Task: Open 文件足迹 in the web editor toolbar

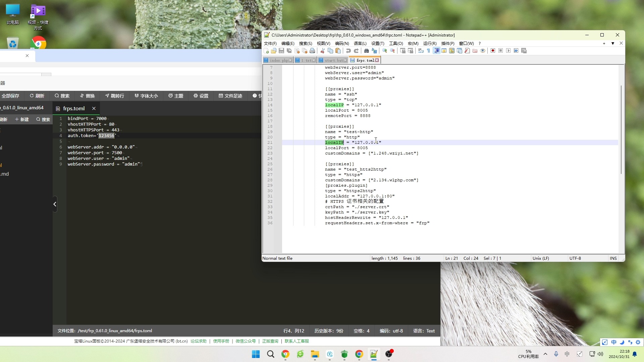Action: pyautogui.click(x=230, y=96)
